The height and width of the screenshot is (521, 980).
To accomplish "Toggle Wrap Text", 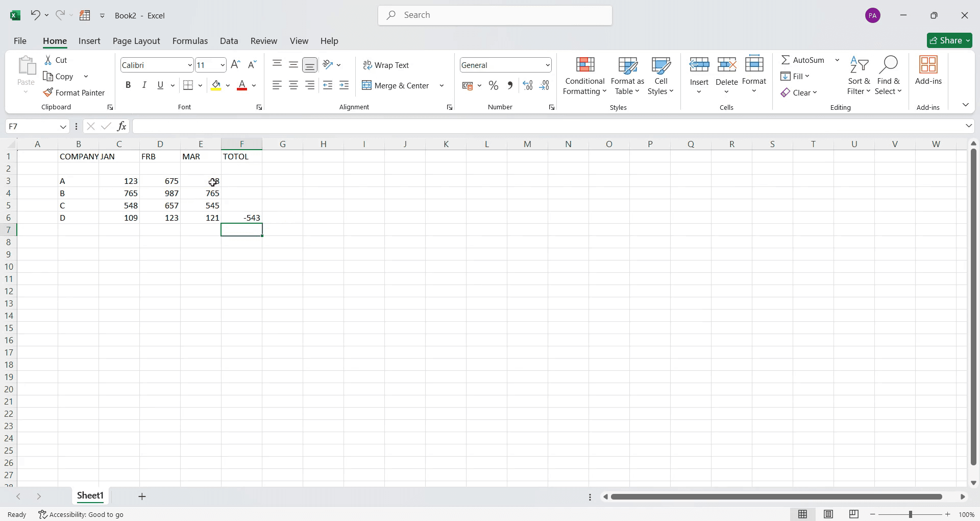I will 386,65.
